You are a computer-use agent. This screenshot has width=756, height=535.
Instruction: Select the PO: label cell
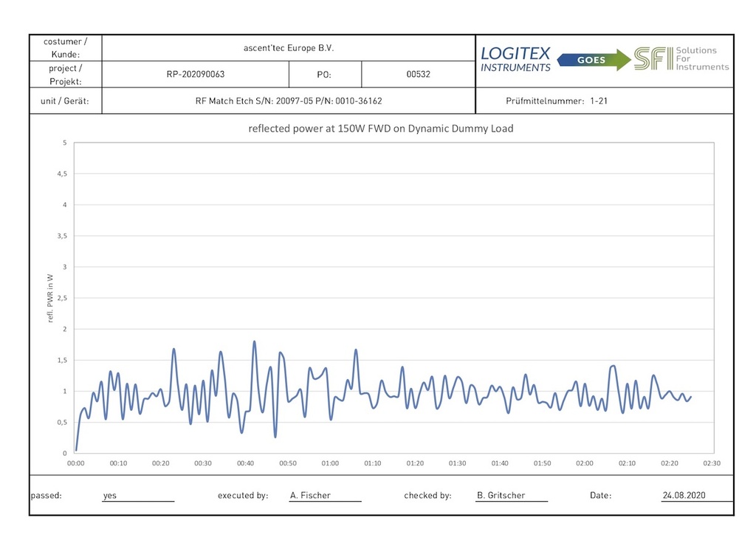click(325, 75)
